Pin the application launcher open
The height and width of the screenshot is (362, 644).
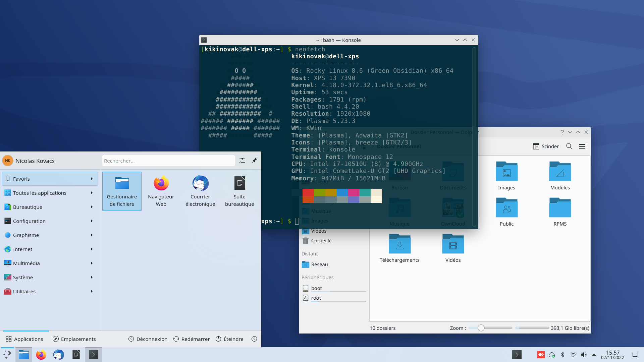[x=254, y=161]
